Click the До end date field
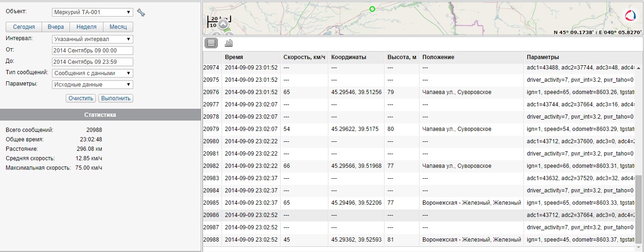 [92, 62]
